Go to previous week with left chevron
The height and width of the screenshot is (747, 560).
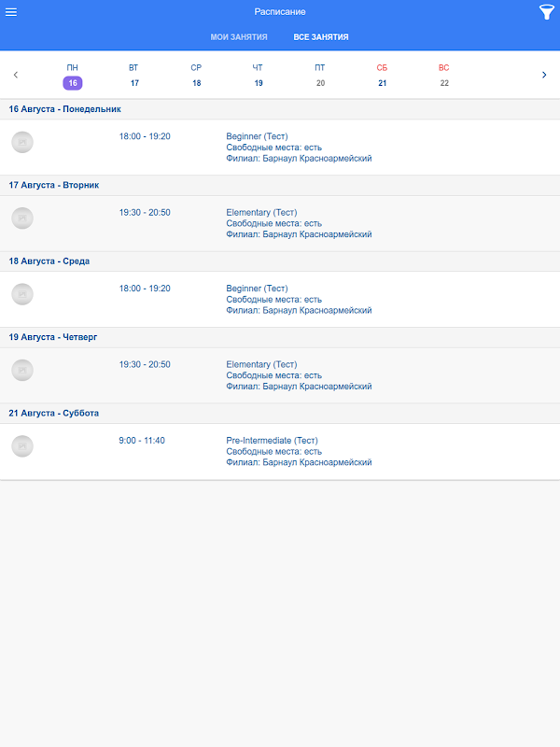click(16, 75)
